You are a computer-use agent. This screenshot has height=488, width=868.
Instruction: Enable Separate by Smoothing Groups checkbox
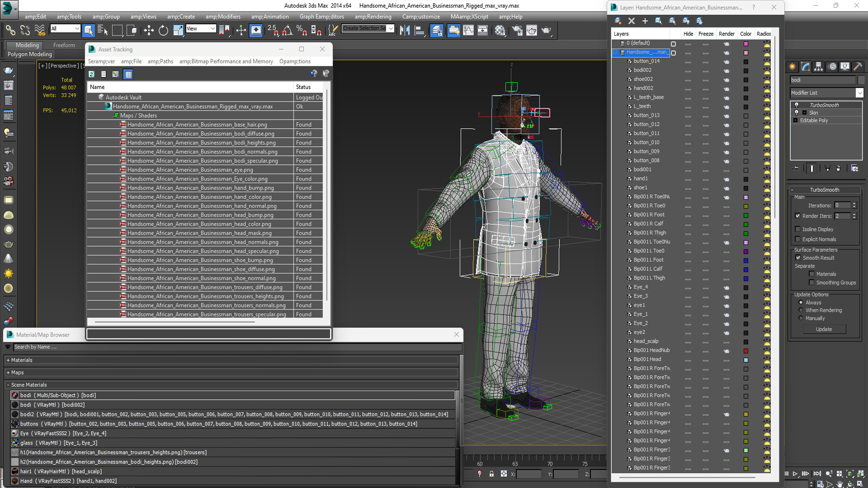(811, 282)
